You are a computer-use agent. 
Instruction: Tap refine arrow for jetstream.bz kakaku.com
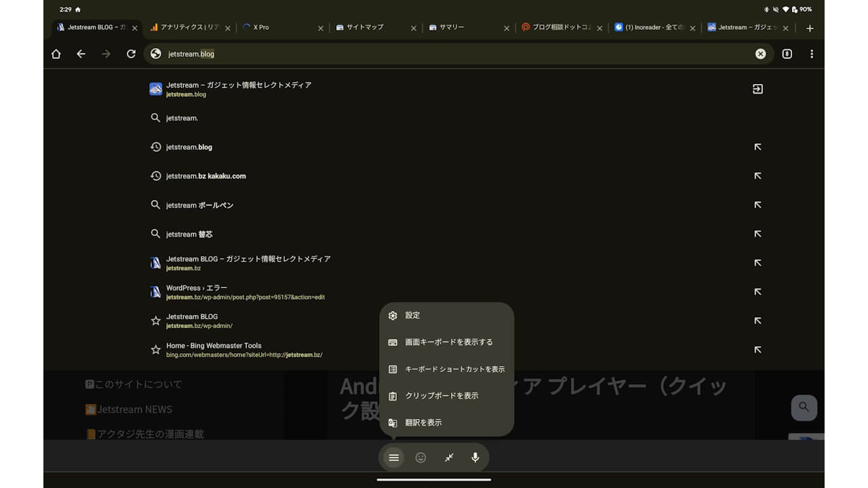coord(758,176)
